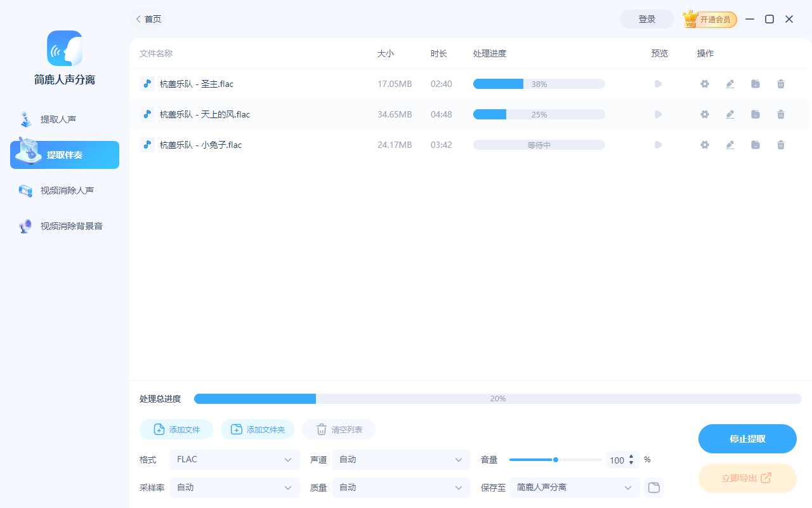Delete 小兔子.flac from list

[x=781, y=145]
